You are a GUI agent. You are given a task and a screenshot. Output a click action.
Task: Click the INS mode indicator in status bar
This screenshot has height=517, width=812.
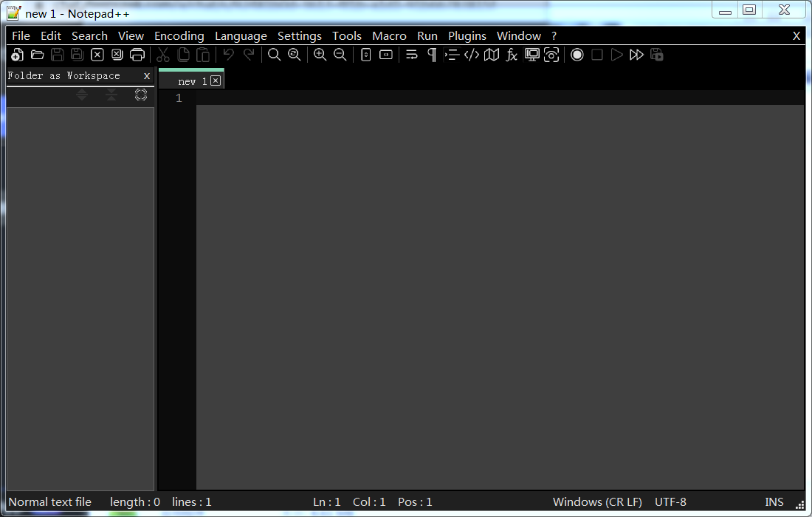(x=774, y=502)
